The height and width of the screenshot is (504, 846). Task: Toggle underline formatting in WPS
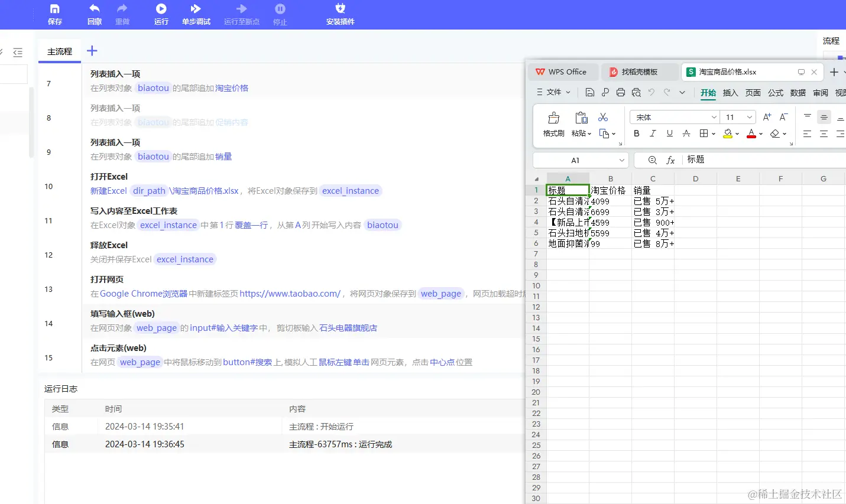pos(670,134)
